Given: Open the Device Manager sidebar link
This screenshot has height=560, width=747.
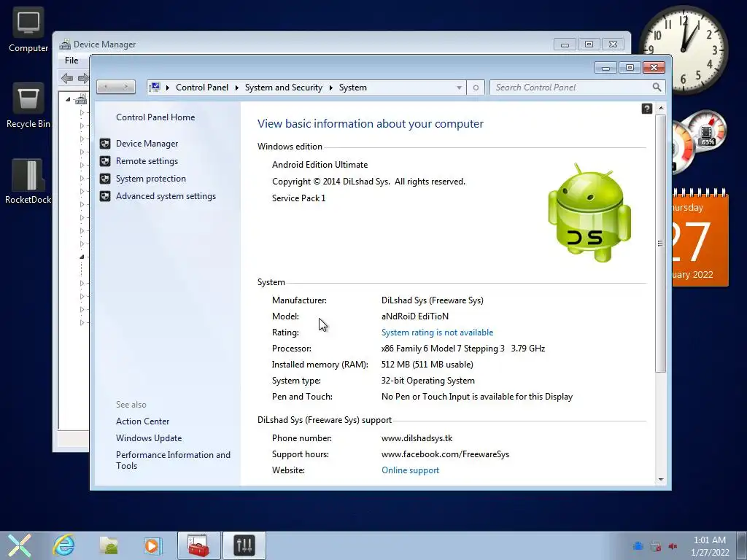Looking at the screenshot, I should [147, 144].
